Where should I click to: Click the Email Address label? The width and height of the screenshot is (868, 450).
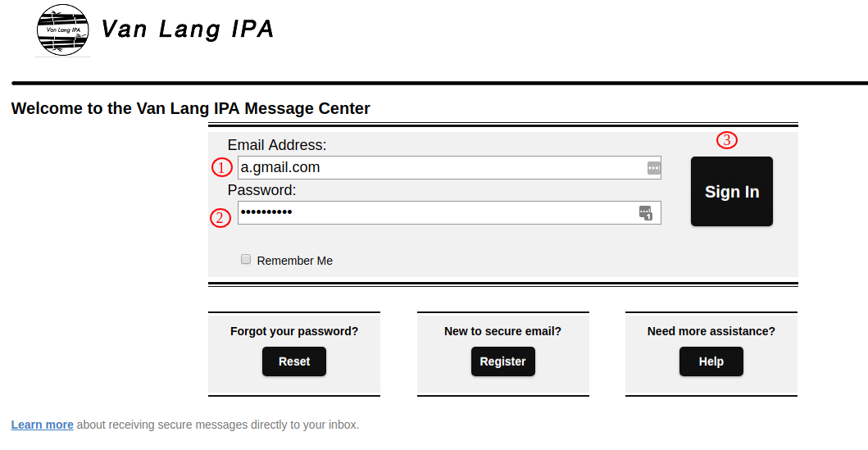pos(277,145)
